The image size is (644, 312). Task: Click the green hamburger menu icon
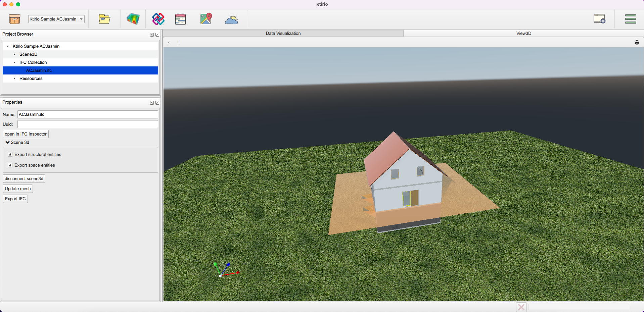click(x=631, y=19)
